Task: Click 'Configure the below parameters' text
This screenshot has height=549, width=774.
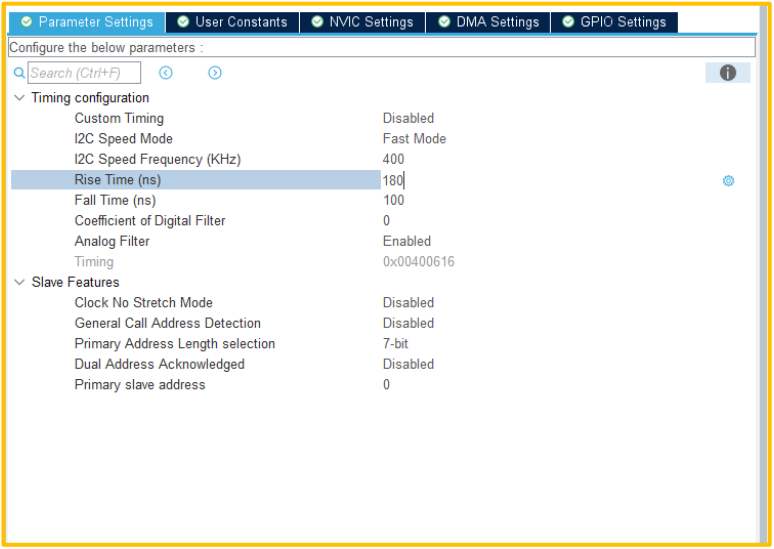Action: tap(106, 48)
